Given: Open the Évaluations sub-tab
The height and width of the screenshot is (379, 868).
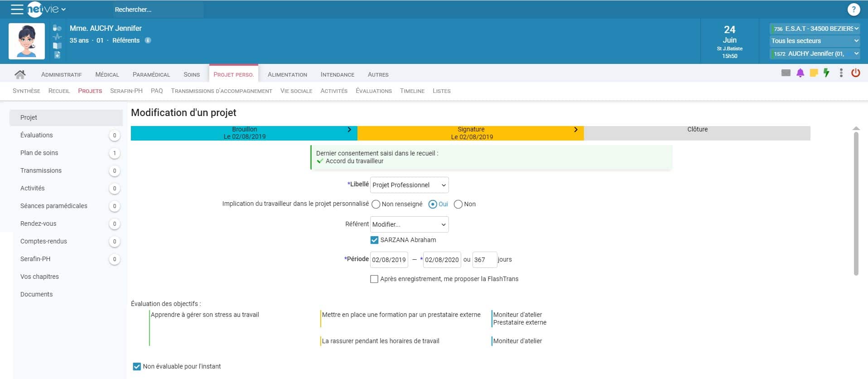Looking at the screenshot, I should 374,91.
